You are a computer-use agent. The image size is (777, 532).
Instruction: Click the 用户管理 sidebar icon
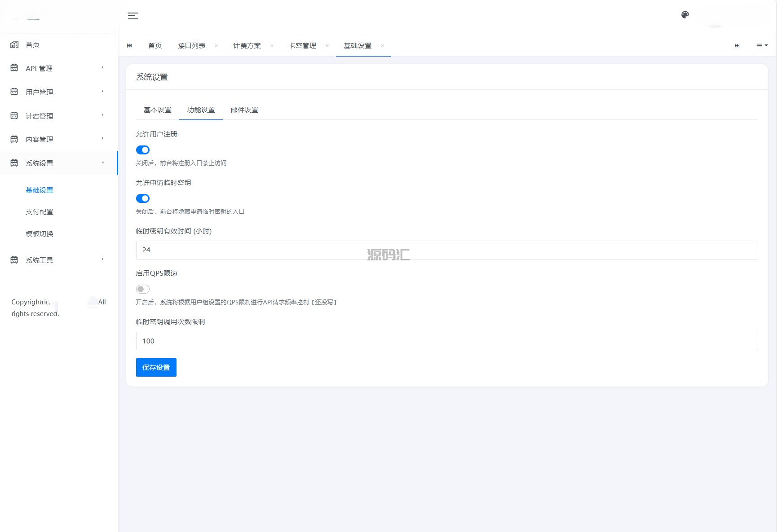coord(14,92)
